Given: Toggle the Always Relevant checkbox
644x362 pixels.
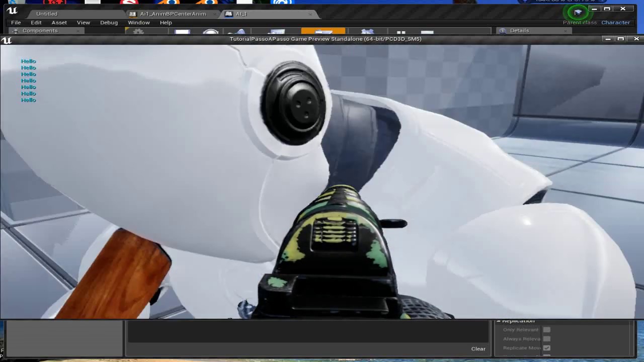Looking at the screenshot, I should click(x=546, y=339).
